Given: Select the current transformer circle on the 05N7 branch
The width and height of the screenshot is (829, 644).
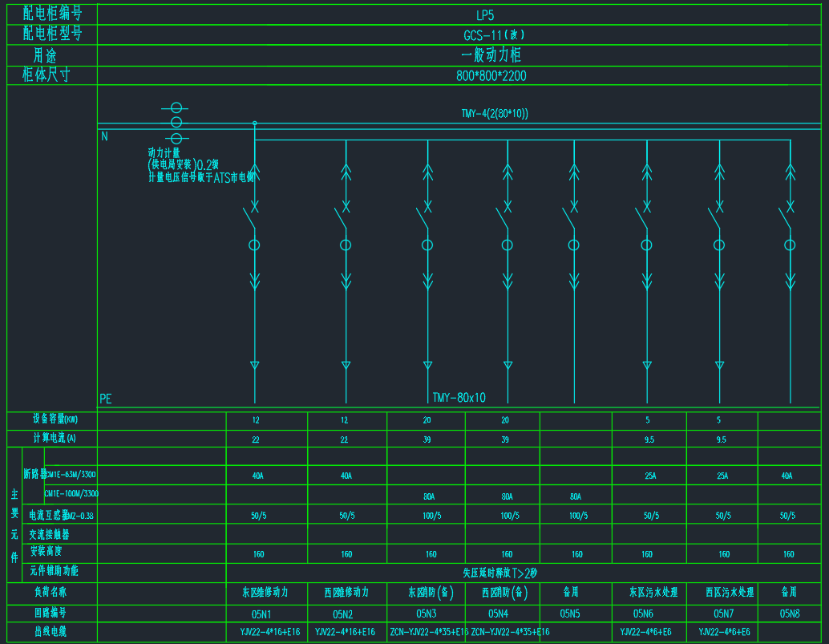Looking at the screenshot, I should pyautogui.click(x=719, y=245).
